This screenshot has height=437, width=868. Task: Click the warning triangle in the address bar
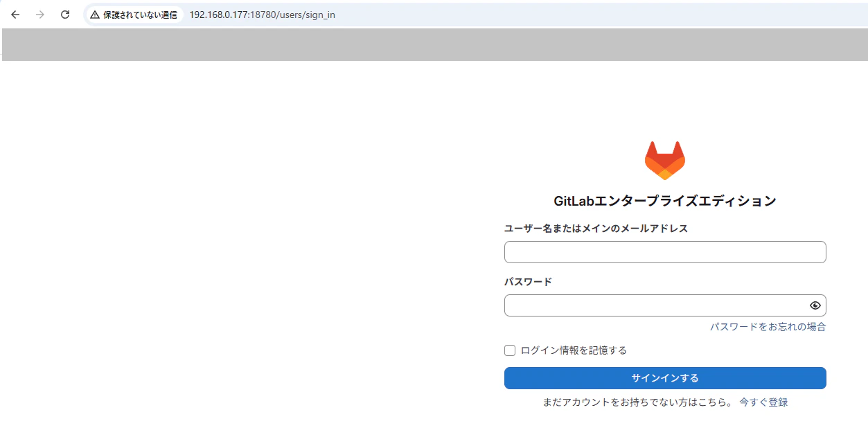pos(96,14)
